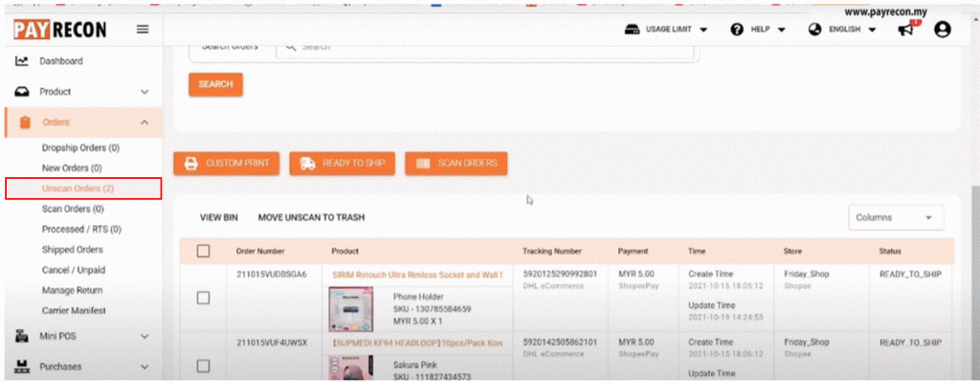Click the READY TO SHIP button

point(342,163)
